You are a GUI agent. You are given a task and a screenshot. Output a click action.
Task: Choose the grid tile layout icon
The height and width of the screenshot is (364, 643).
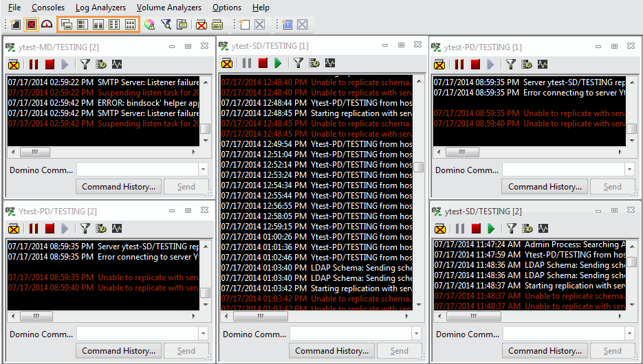130,25
